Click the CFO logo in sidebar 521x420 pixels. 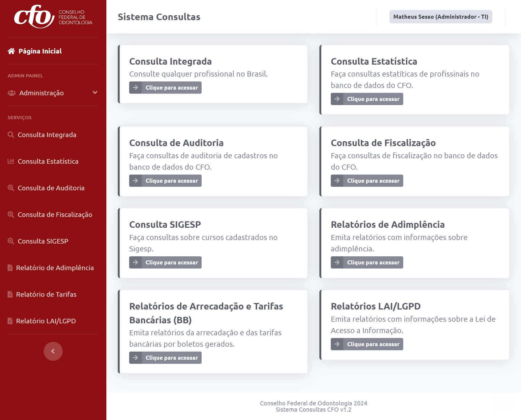(x=53, y=17)
